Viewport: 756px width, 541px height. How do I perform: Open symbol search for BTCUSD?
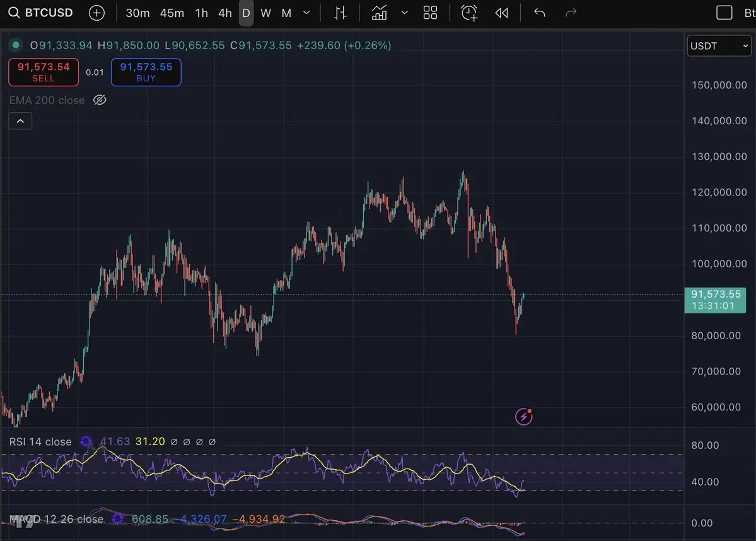coord(40,13)
